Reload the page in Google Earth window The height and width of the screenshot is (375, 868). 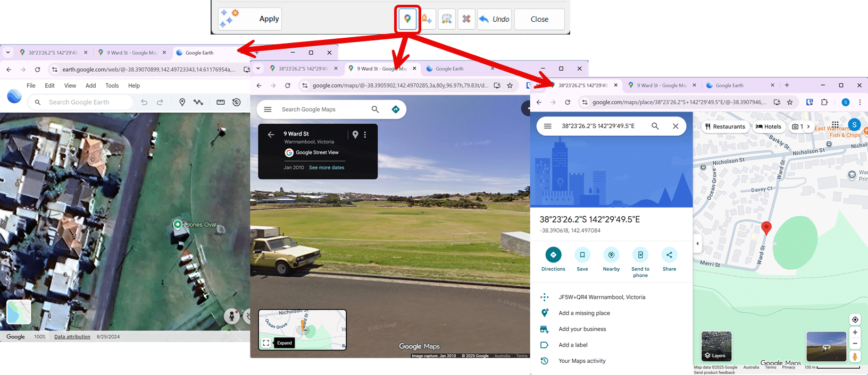(x=37, y=70)
